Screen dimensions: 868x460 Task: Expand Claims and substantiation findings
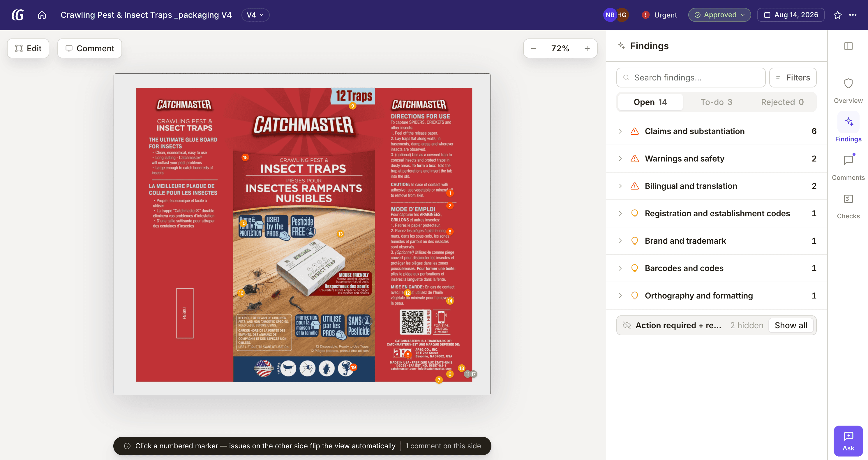pyautogui.click(x=716, y=131)
